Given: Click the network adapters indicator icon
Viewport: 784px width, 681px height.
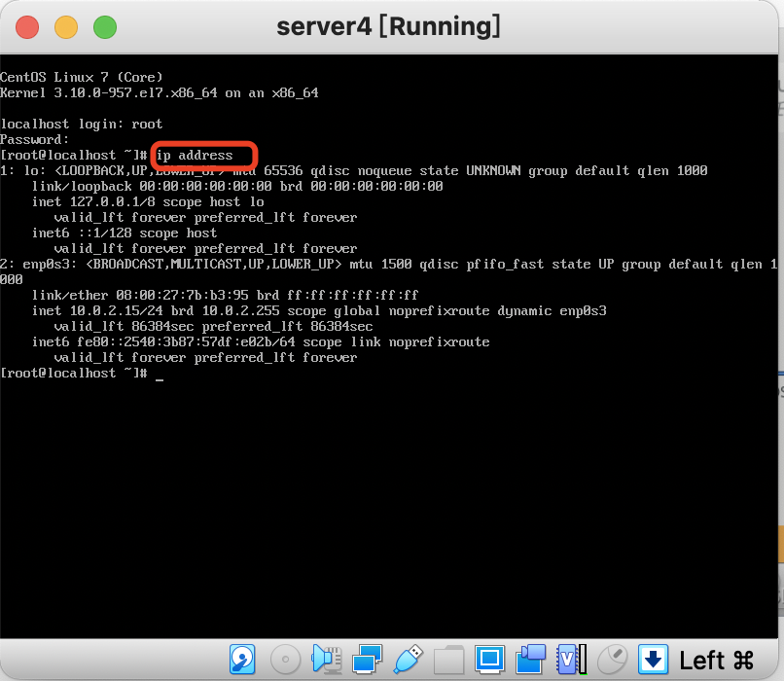Looking at the screenshot, I should (368, 659).
